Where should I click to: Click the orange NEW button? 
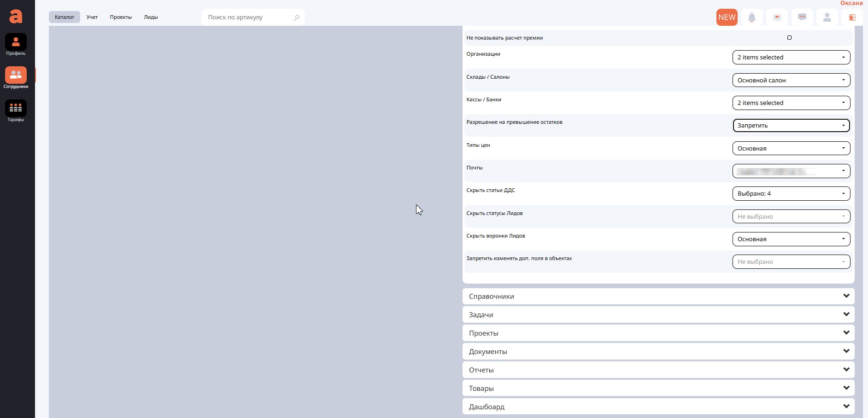pos(727,17)
